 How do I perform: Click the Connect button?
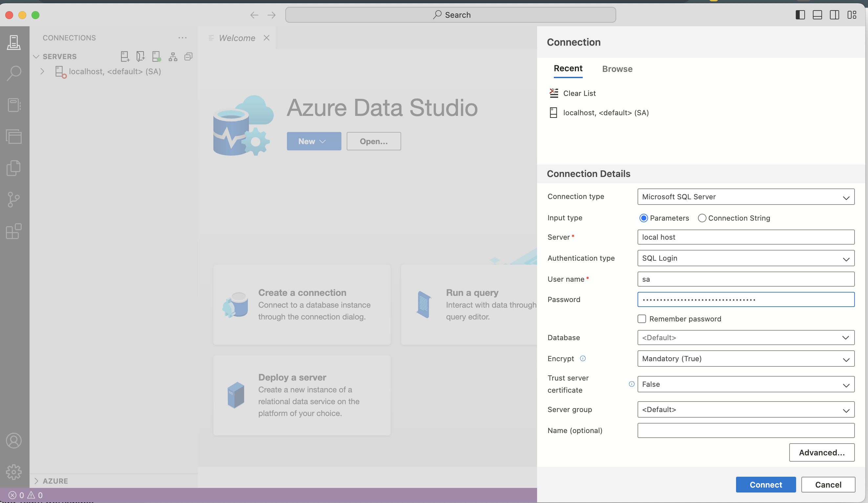coord(766,485)
